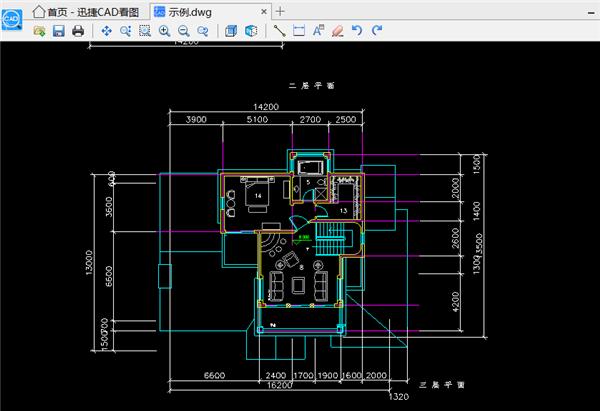Image resolution: width=600 pixels, height=411 pixels.
Task: Activate zoom window magnifier tool
Action: (x=126, y=31)
